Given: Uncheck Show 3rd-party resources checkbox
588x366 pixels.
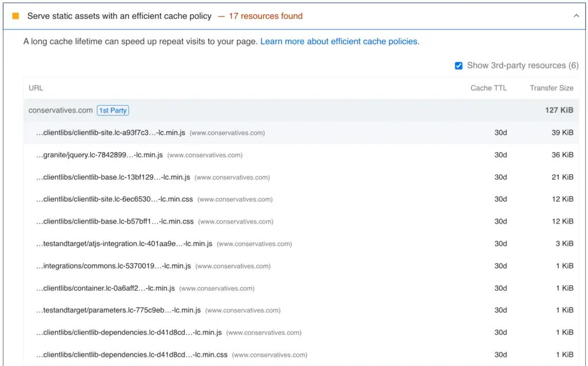Looking at the screenshot, I should tap(458, 66).
